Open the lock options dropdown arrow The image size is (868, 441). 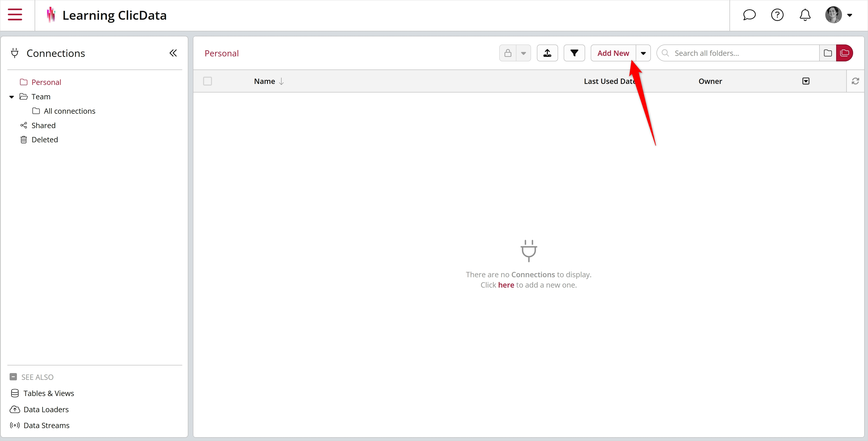pyautogui.click(x=523, y=53)
